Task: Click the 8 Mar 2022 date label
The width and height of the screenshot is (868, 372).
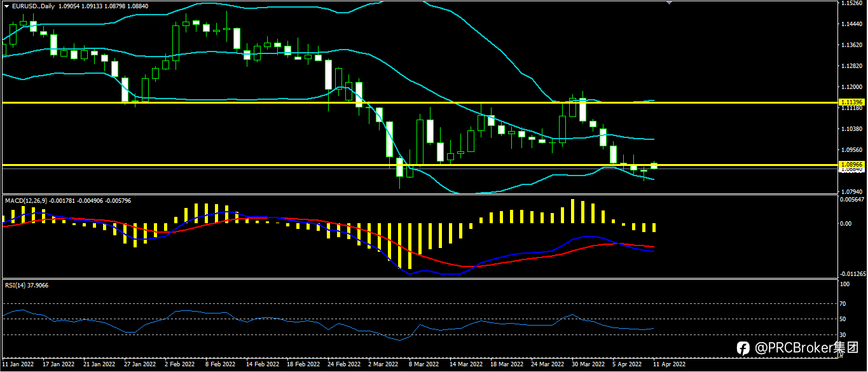Action: coord(424,364)
